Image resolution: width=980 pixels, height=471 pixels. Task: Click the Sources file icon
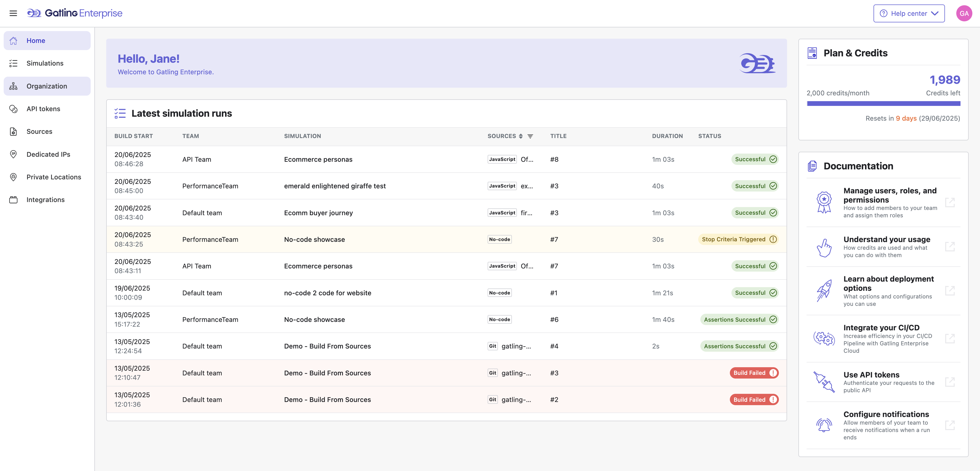(x=13, y=131)
